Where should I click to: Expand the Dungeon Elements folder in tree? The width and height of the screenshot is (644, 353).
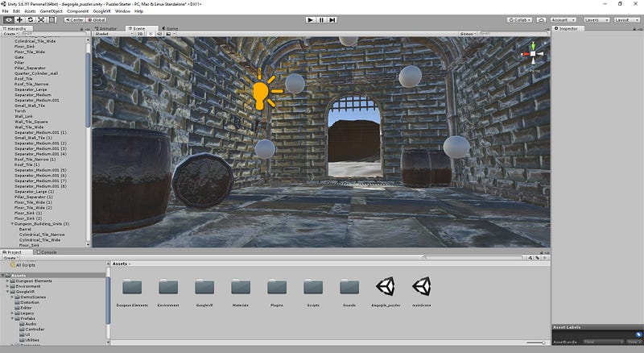7,280
